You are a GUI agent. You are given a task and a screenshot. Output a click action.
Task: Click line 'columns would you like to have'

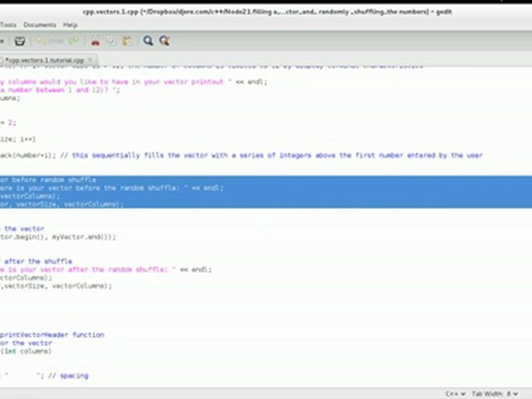[134, 82]
